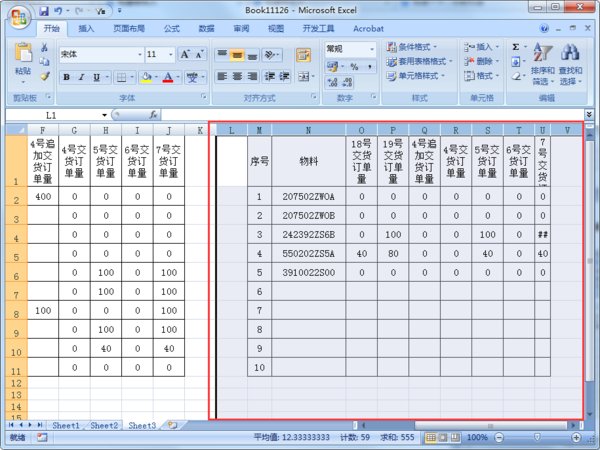The width and height of the screenshot is (600, 450).
Task: Switch to Sheet1 worksheet tab
Action: (x=66, y=425)
